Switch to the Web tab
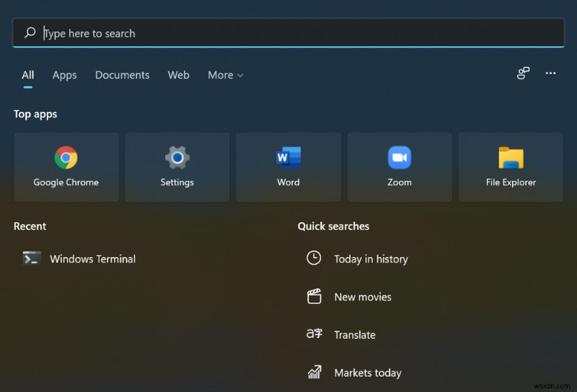Image resolution: width=577 pixels, height=392 pixels. coord(178,75)
